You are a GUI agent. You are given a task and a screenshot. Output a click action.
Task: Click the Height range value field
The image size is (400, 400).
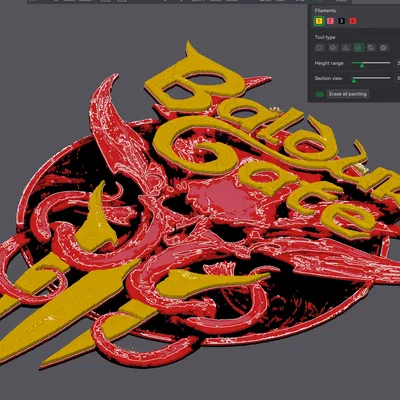tap(397, 63)
